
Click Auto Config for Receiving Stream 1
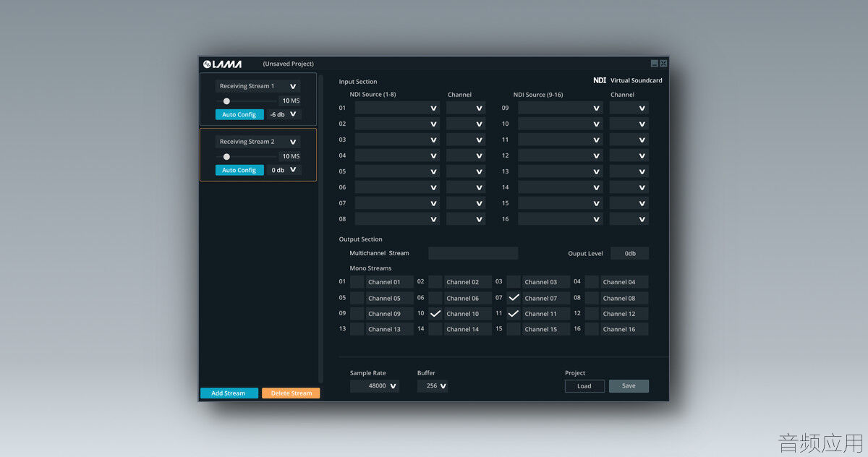tap(239, 114)
